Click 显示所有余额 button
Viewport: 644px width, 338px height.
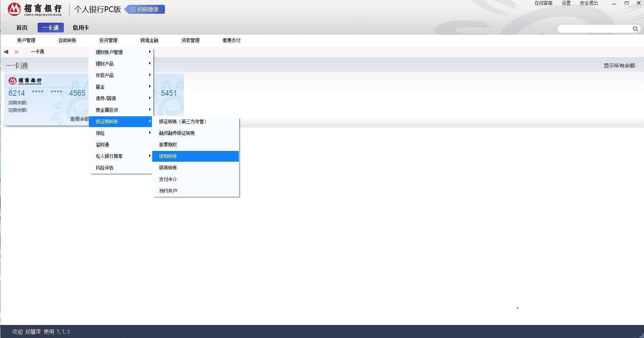[619, 66]
